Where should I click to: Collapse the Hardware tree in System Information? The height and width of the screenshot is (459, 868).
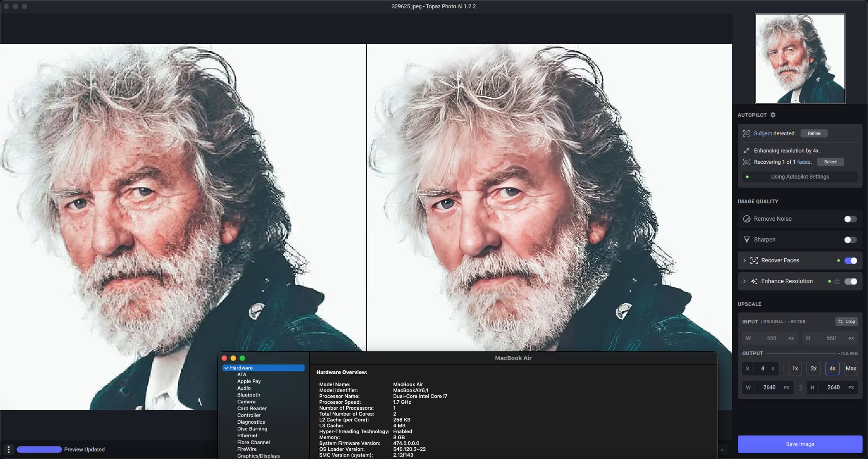tap(226, 368)
